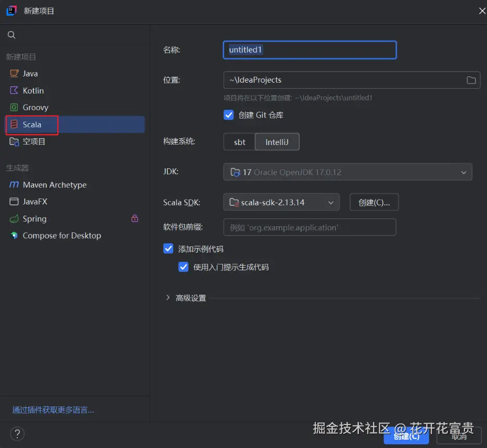Click the Kotlin logo icon
This screenshot has width=487, height=448.
(14, 90)
